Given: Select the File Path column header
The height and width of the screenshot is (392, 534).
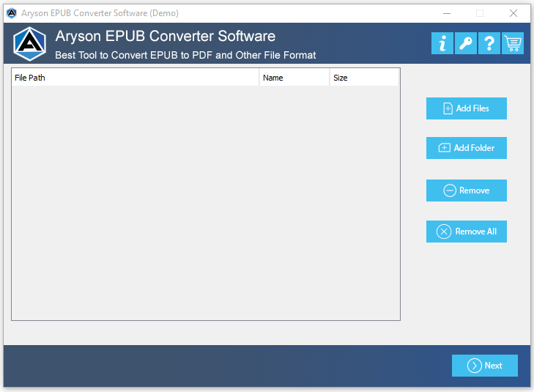Looking at the screenshot, I should tap(136, 78).
